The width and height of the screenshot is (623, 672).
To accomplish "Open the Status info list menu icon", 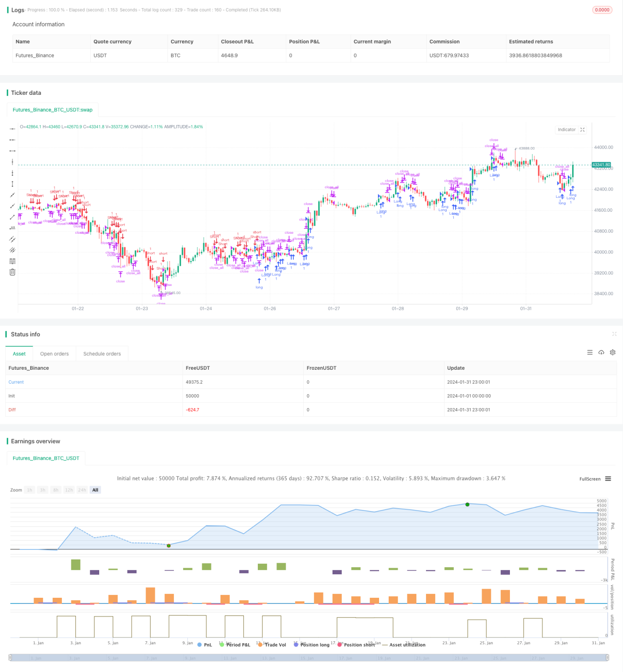I will tap(590, 353).
